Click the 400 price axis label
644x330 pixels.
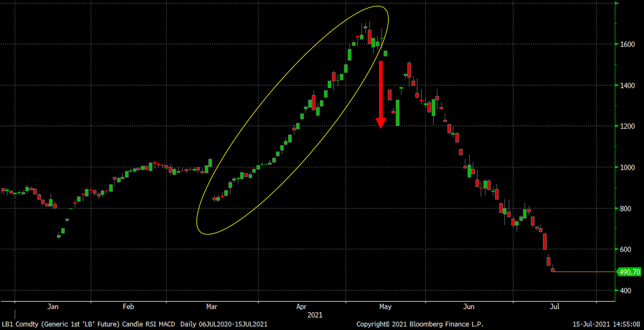(x=627, y=290)
